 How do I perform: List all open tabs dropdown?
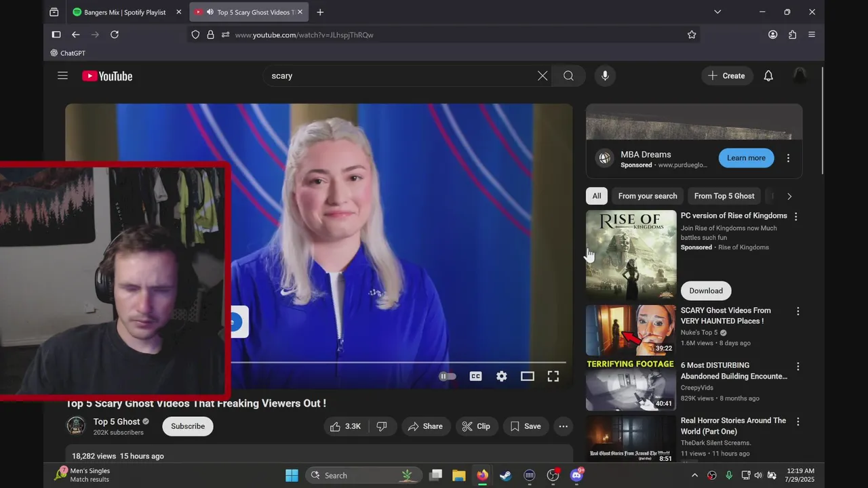pyautogui.click(x=717, y=12)
